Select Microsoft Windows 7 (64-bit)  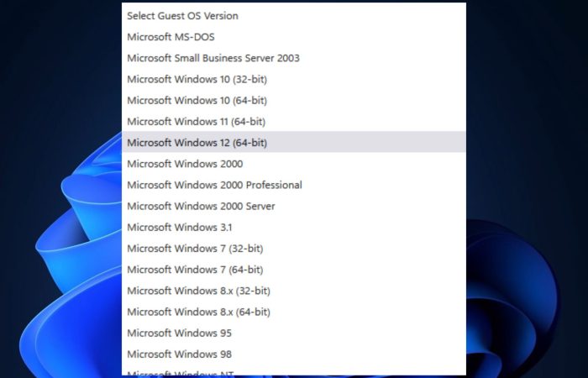(294, 270)
